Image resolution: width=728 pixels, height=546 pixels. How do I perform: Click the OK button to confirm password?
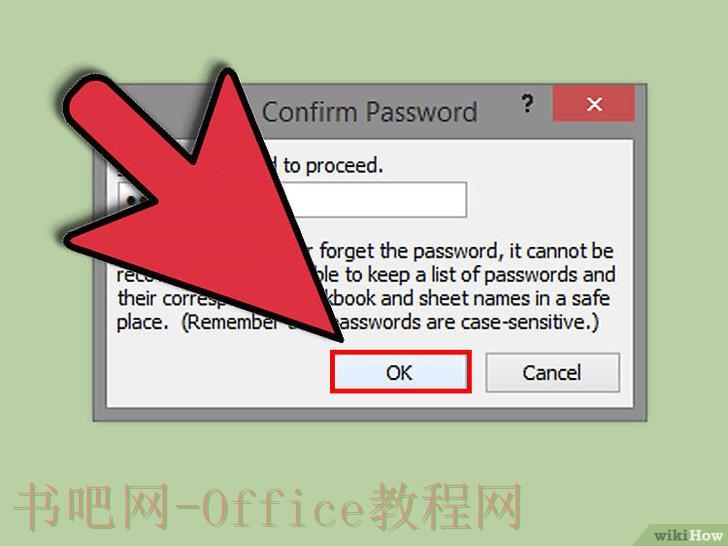pyautogui.click(x=400, y=372)
